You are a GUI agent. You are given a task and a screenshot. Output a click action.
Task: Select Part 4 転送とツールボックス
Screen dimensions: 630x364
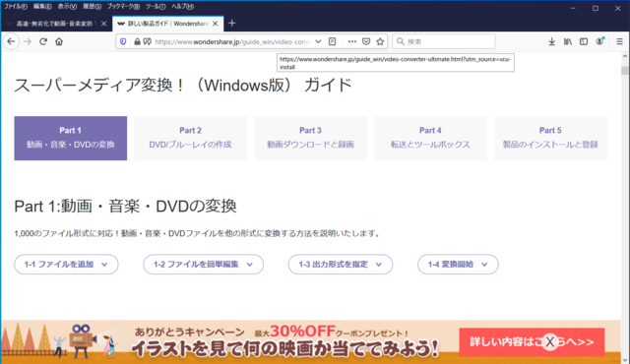pos(430,138)
